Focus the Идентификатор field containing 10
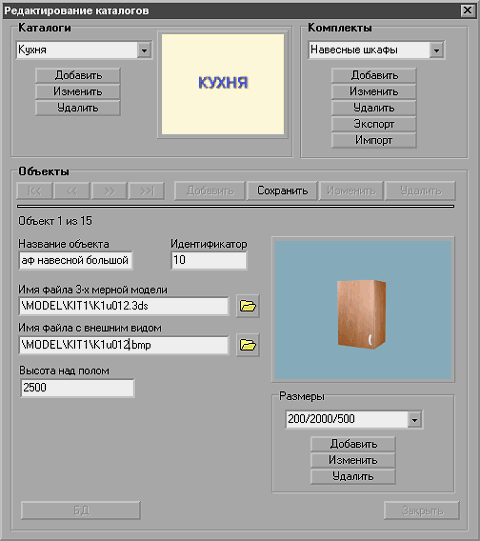This screenshot has height=541, width=480. [x=209, y=260]
